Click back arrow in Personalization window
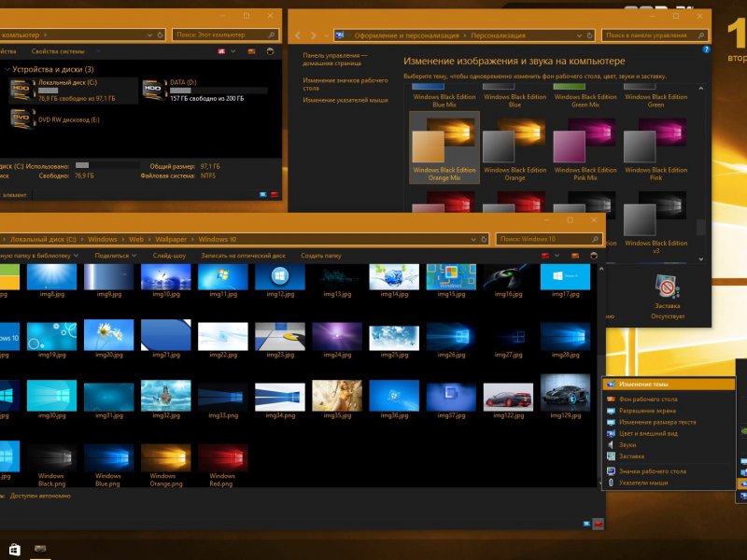Image resolution: width=747 pixels, height=560 pixels. [x=298, y=35]
